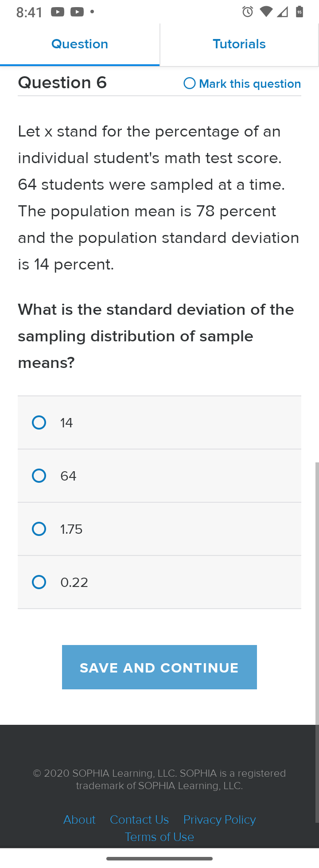Viewport: 319px width, 868px height.
Task: Select the 0.22 answer radio button
Action: [39, 582]
